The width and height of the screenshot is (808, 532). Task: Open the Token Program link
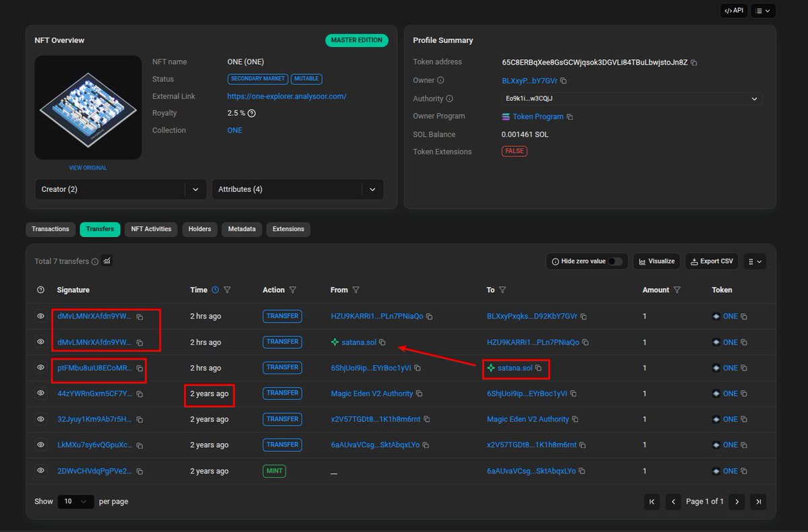point(538,117)
